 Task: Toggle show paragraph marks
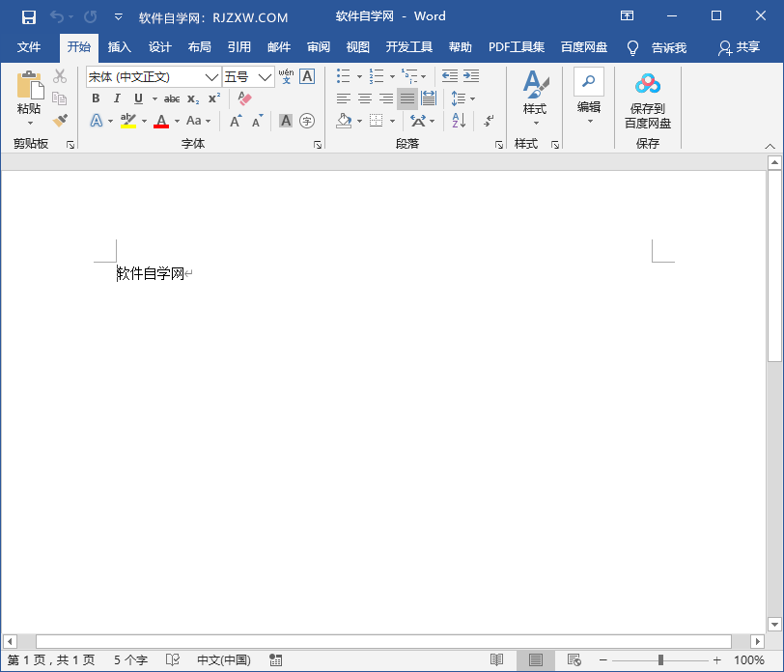pyautogui.click(x=489, y=120)
